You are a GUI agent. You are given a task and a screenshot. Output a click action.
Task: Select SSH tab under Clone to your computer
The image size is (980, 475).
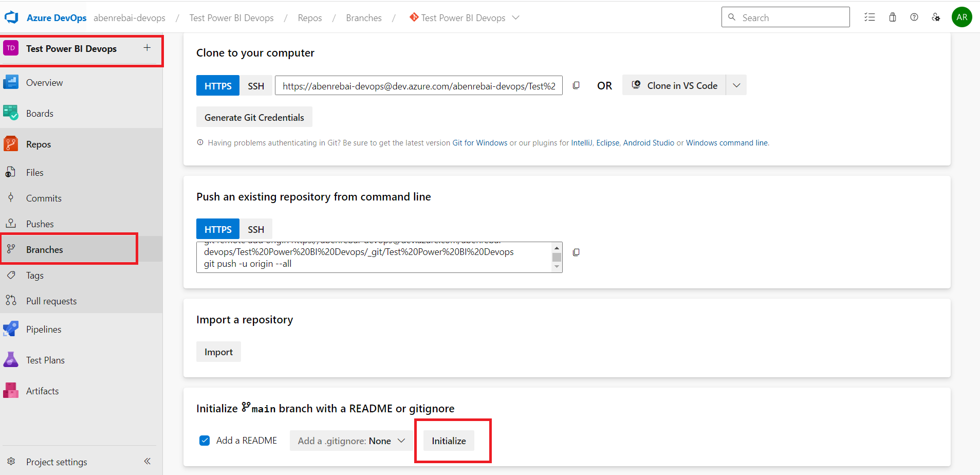pyautogui.click(x=256, y=86)
